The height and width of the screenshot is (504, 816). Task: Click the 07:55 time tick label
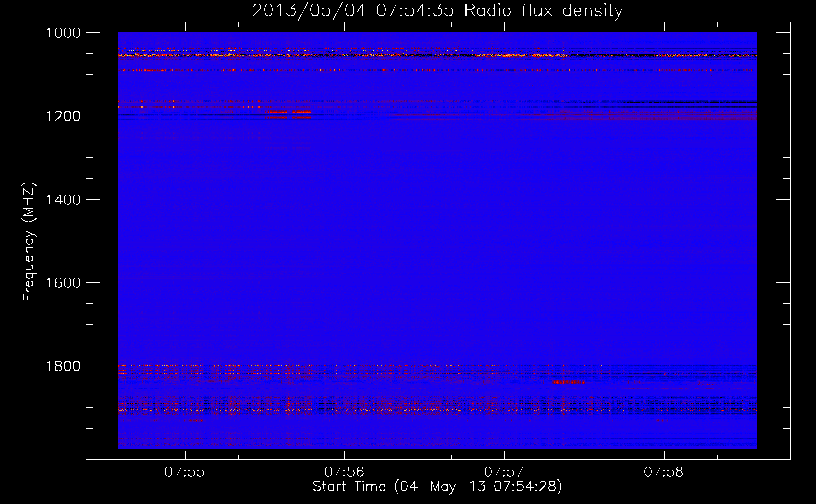click(185, 472)
